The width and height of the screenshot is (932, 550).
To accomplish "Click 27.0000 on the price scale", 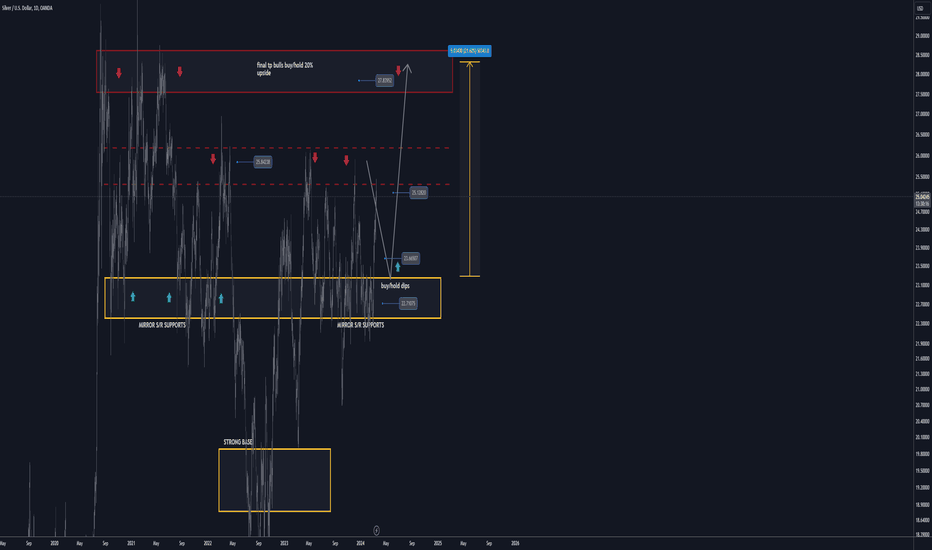I will click(922, 114).
